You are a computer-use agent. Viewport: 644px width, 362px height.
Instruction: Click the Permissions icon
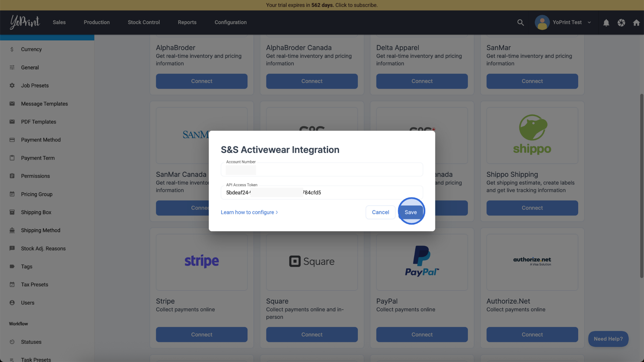[12, 176]
